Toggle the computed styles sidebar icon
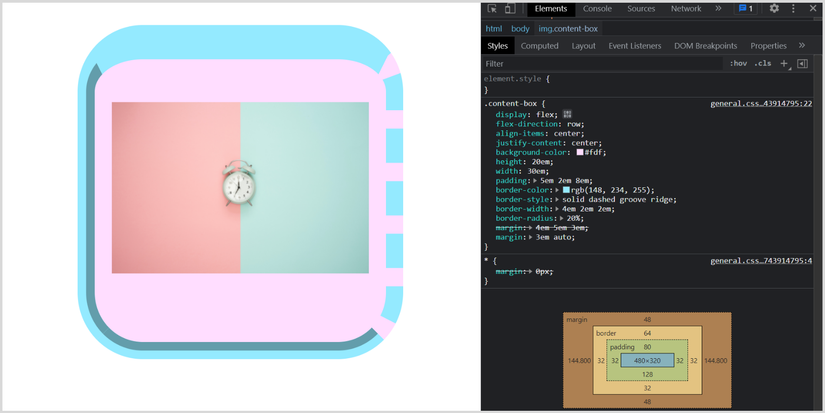 pyautogui.click(x=802, y=64)
